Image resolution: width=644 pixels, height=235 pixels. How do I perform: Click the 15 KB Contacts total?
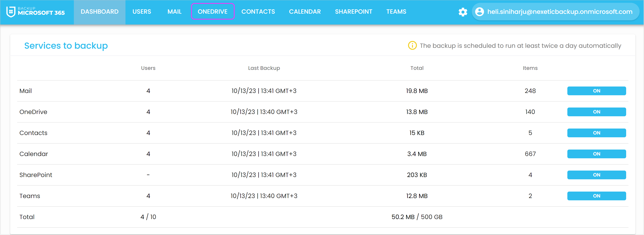coord(417,133)
